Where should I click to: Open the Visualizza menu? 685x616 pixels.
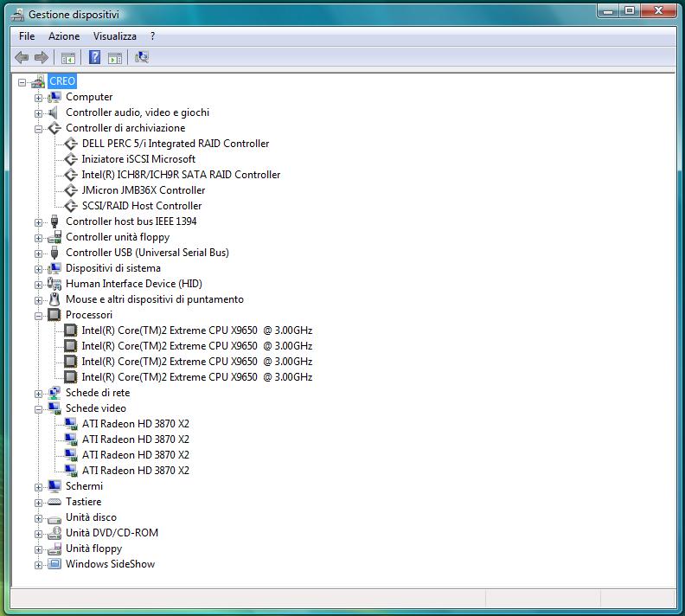[114, 36]
